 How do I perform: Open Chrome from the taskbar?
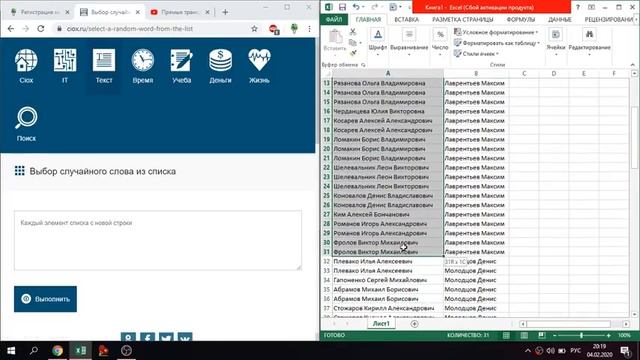(58, 351)
